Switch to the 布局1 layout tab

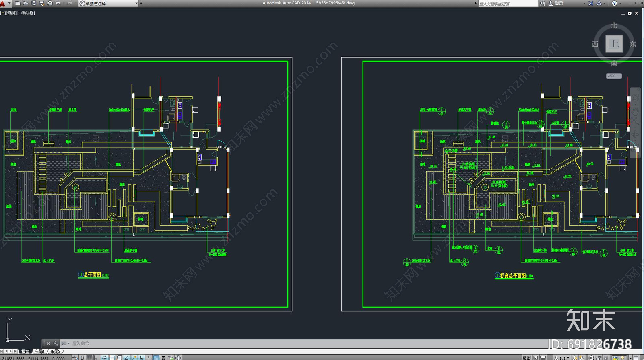tap(39, 351)
